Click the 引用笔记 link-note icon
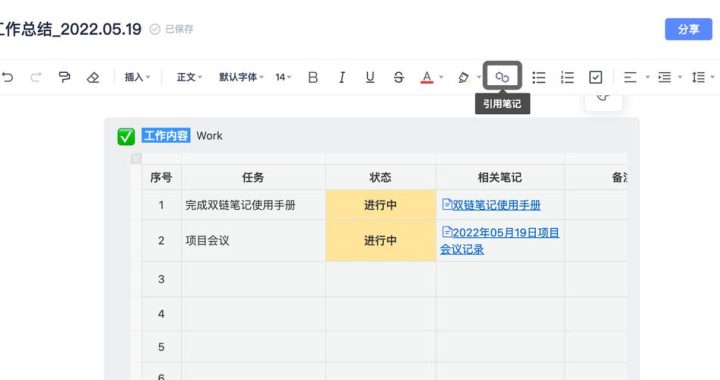720x380 pixels. (x=502, y=77)
